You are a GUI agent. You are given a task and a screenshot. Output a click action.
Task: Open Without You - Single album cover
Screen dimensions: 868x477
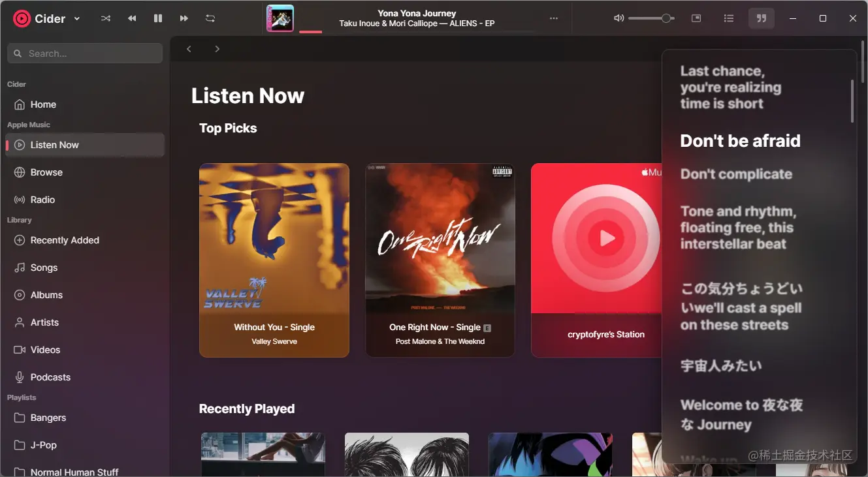274,238
